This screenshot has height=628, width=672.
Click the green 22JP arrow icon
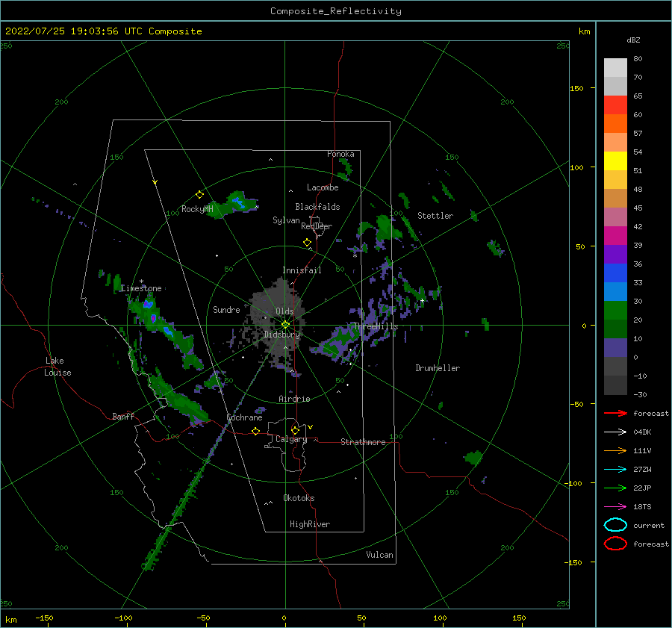click(x=615, y=488)
